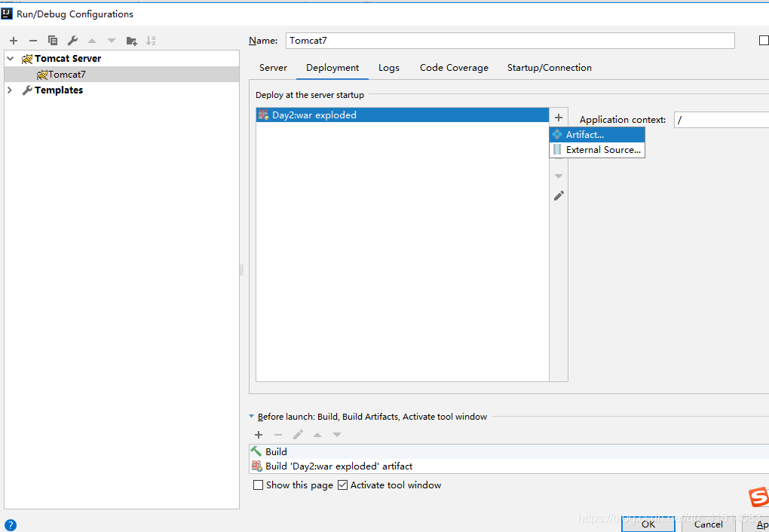
Task: Select Build 'Day2:war exploded' artifact task
Action: (x=509, y=466)
